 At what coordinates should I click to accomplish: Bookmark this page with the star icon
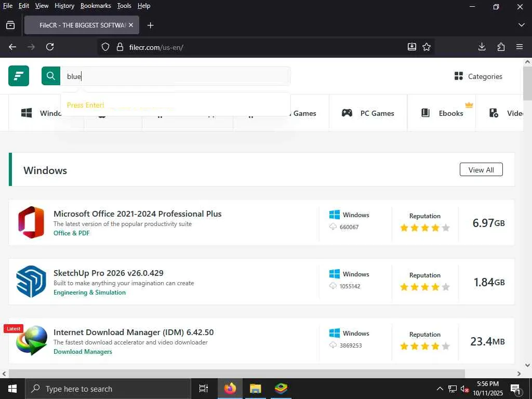427,47
